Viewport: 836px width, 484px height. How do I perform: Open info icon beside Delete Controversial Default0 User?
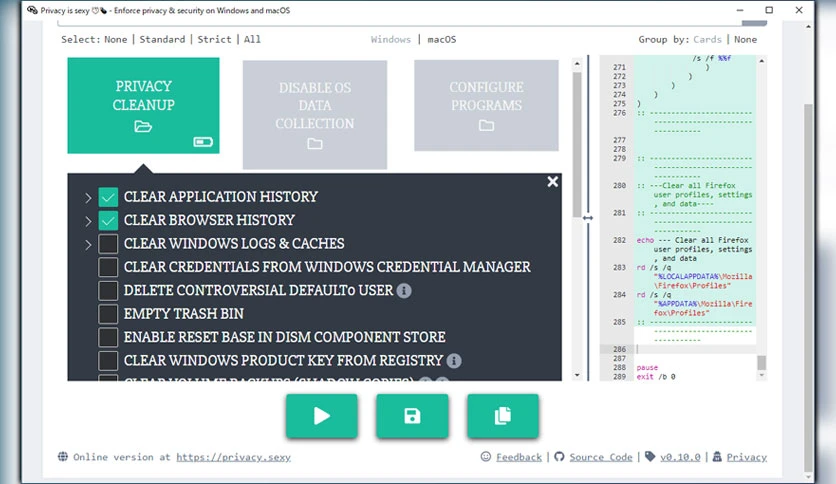pos(404,291)
